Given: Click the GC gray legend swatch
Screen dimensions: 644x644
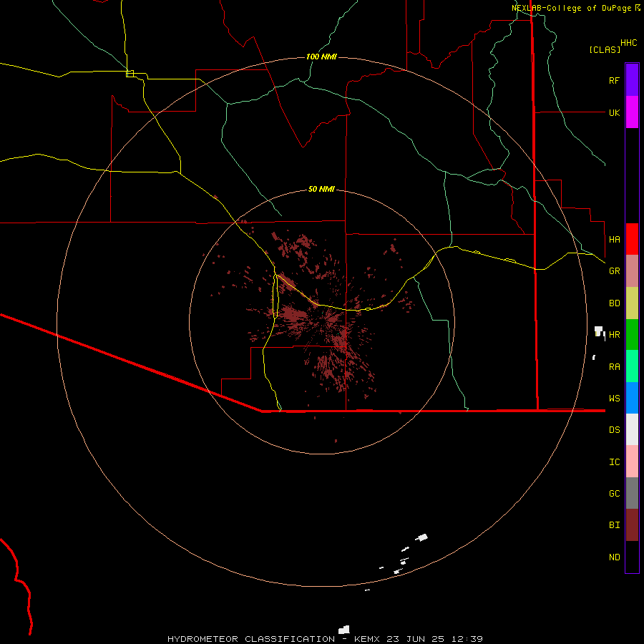Looking at the screenshot, I should [632, 493].
